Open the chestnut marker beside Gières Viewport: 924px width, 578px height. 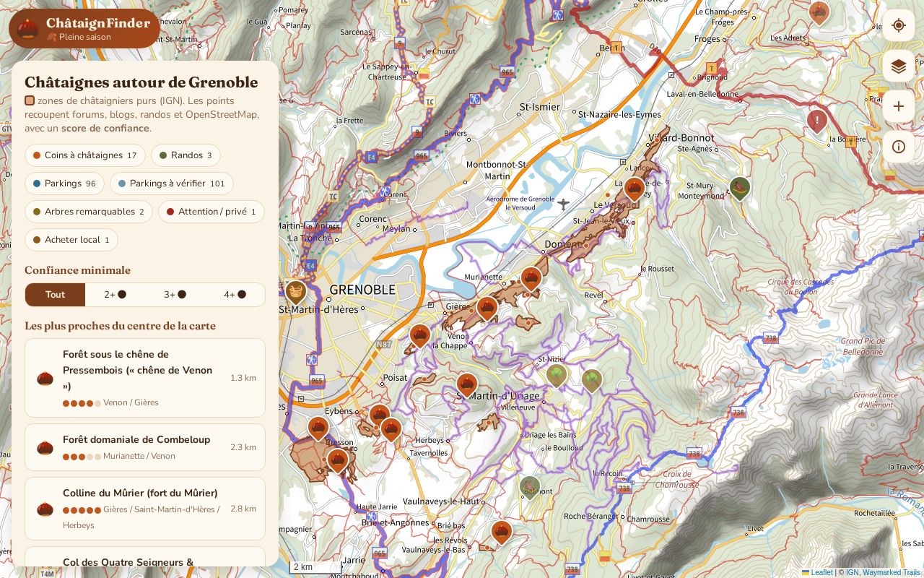(x=487, y=309)
